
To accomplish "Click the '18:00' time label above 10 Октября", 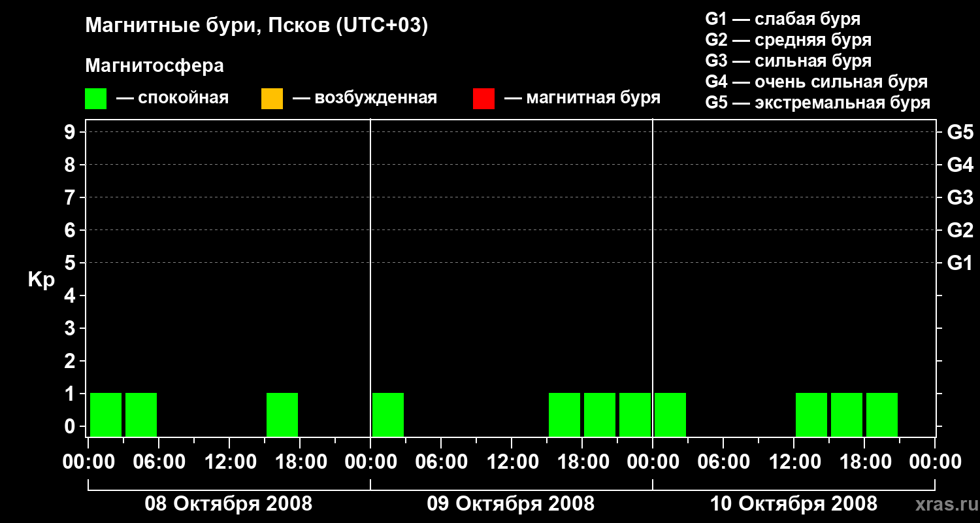I will (864, 462).
